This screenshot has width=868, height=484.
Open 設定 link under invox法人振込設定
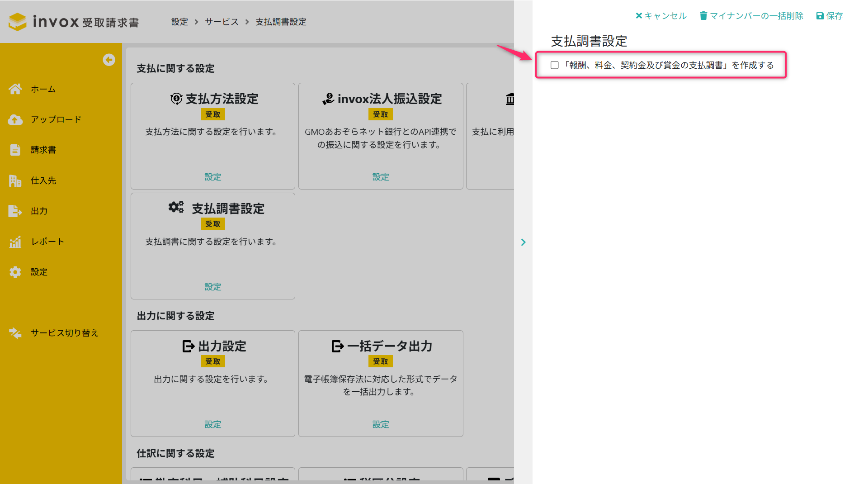click(381, 177)
